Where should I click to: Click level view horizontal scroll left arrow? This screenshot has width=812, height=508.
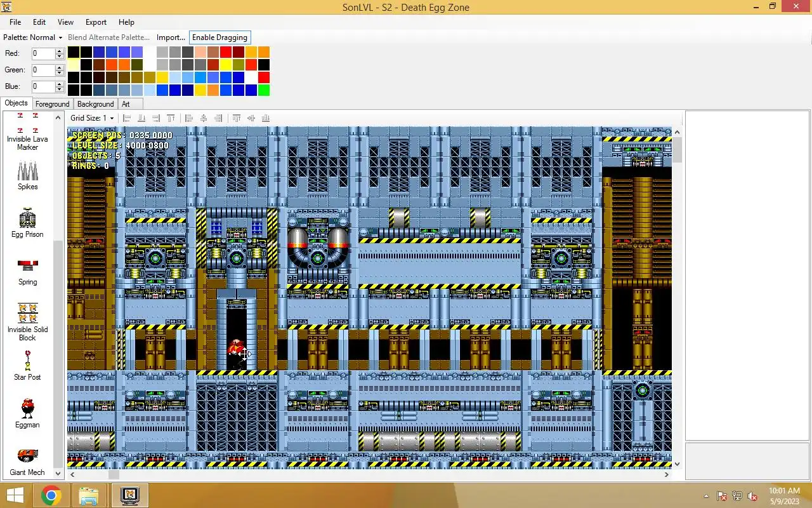point(72,474)
